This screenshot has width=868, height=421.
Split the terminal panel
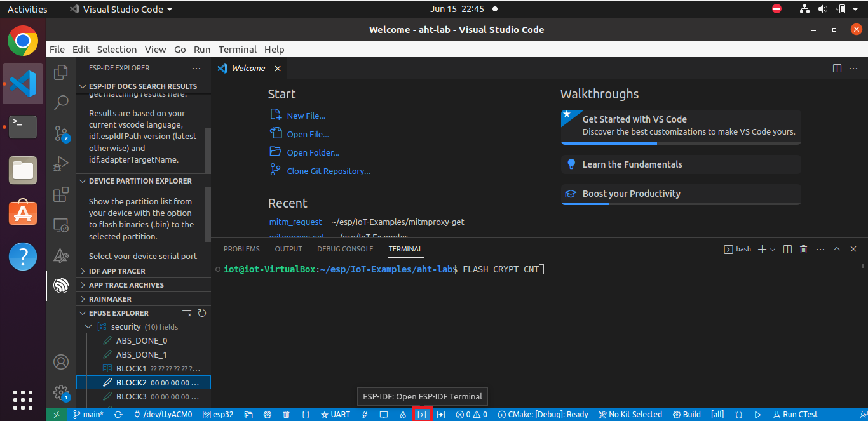[787, 249]
